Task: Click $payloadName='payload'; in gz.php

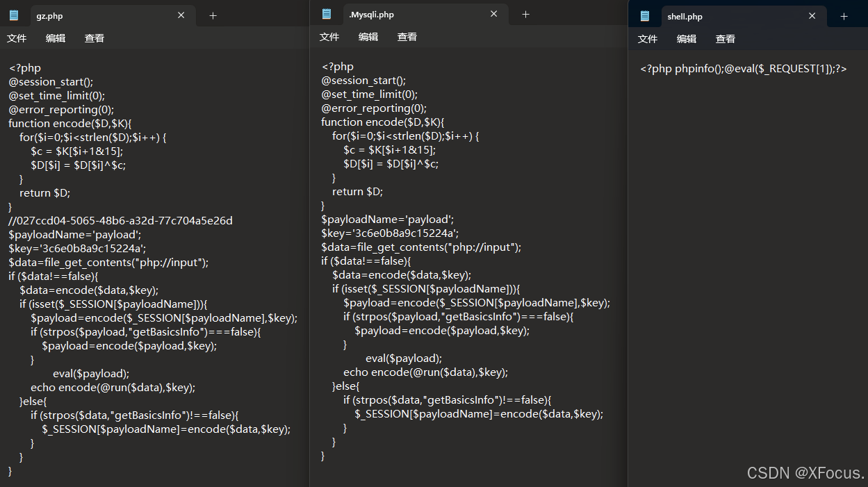Action: pyautogui.click(x=75, y=235)
